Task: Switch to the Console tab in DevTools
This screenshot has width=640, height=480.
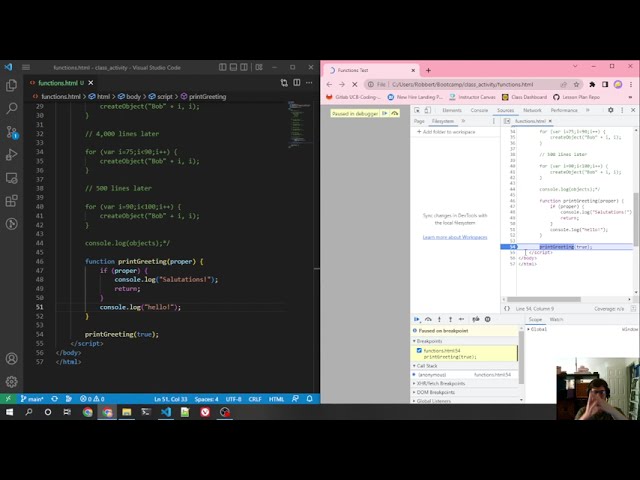Action: [479, 110]
